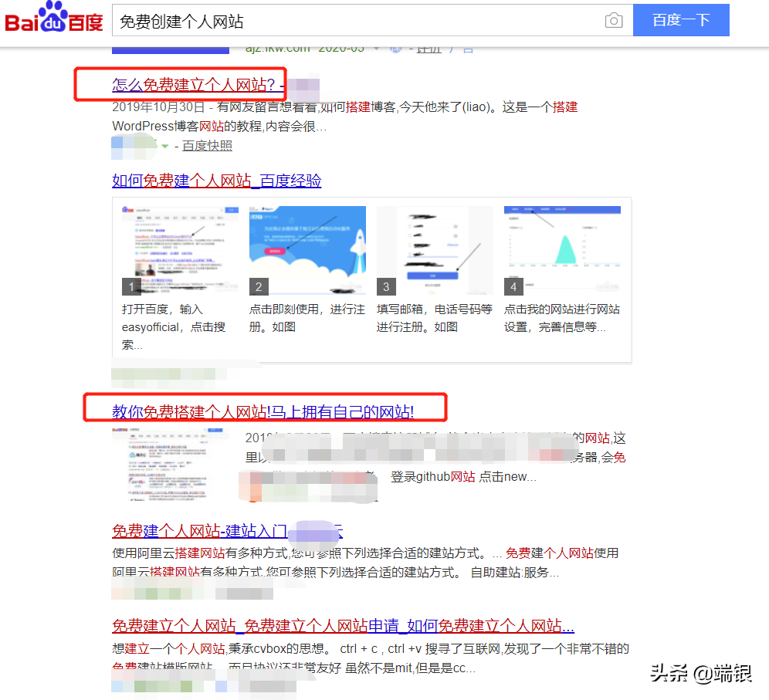View step 2 rocket thumbnail
769x700 pixels.
click(307, 251)
